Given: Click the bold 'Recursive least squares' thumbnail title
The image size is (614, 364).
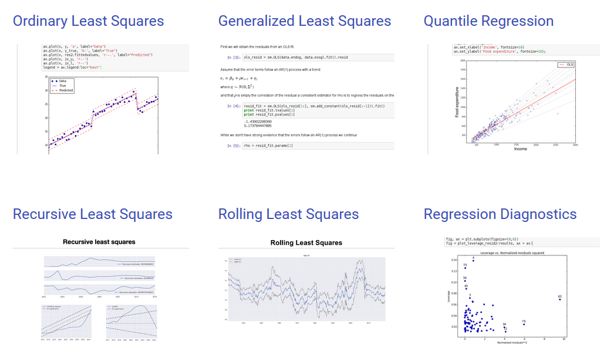Looking at the screenshot, I should click(x=99, y=242).
